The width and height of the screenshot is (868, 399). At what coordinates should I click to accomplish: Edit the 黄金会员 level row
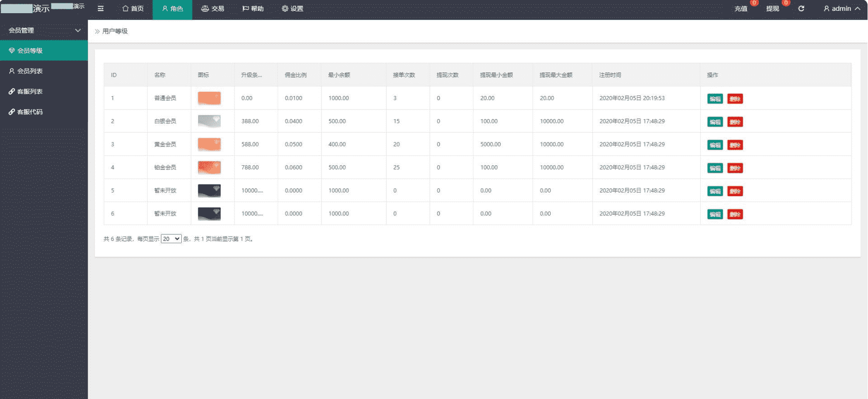point(715,145)
